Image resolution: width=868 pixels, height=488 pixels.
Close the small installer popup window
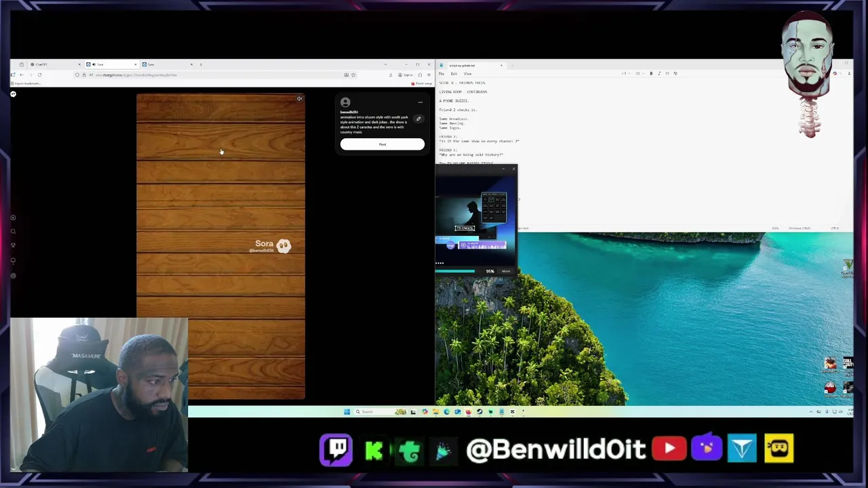[x=514, y=169]
